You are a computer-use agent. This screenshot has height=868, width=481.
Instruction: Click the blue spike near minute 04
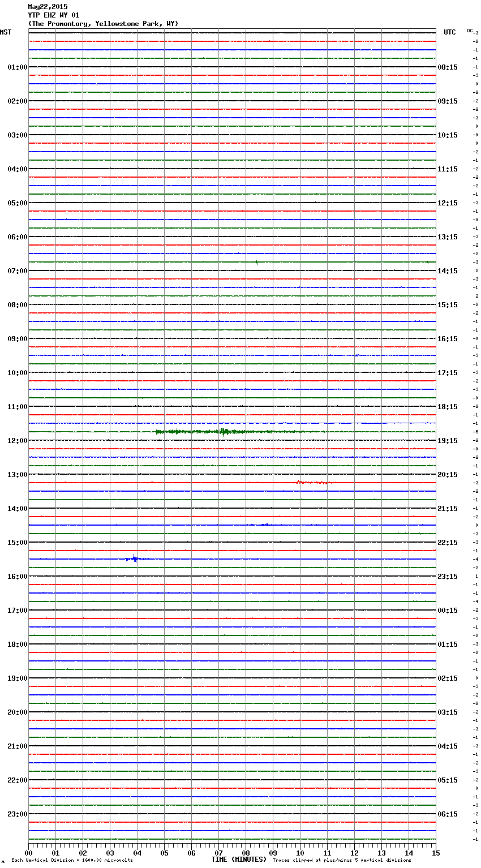coord(134,558)
